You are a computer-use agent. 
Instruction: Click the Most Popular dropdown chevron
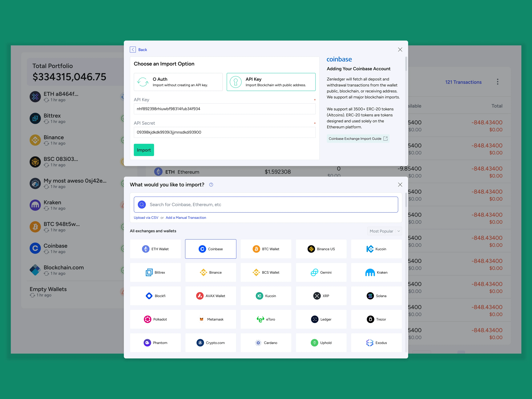(399, 231)
